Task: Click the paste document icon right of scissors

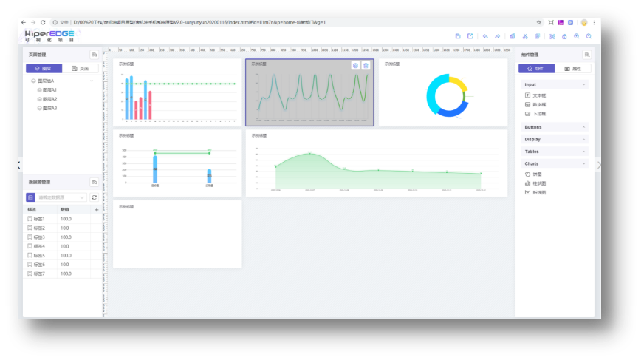Action: point(537,36)
